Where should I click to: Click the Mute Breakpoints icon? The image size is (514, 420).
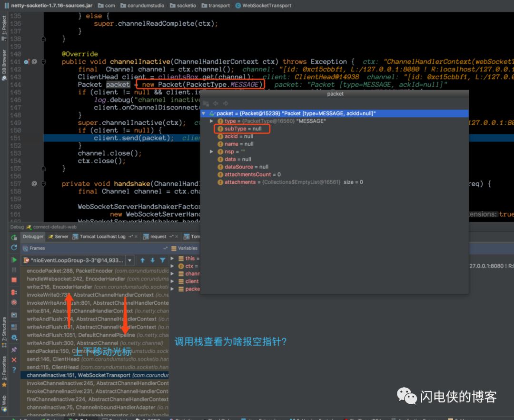click(x=14, y=302)
